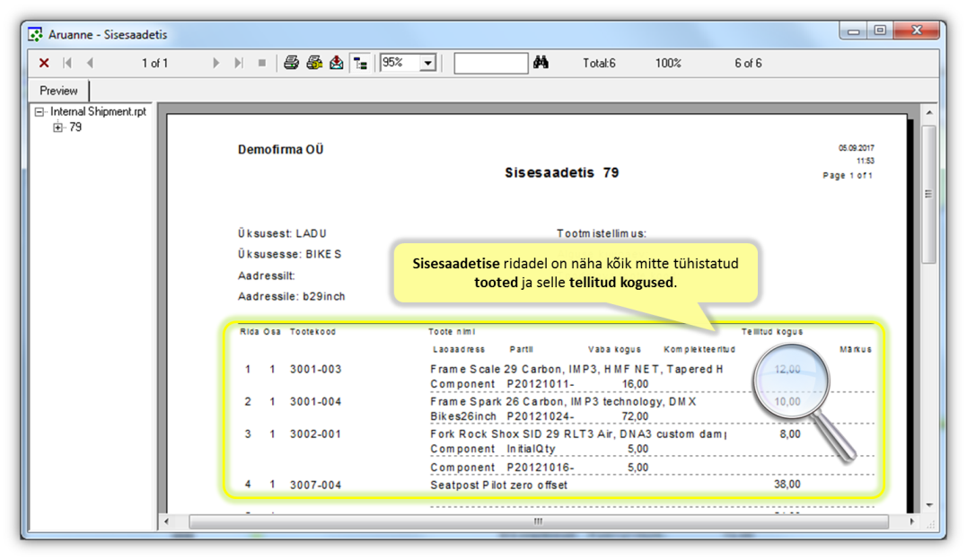Image resolution: width=967 pixels, height=560 pixels.
Task: Go to the first page
Action: click(68, 63)
